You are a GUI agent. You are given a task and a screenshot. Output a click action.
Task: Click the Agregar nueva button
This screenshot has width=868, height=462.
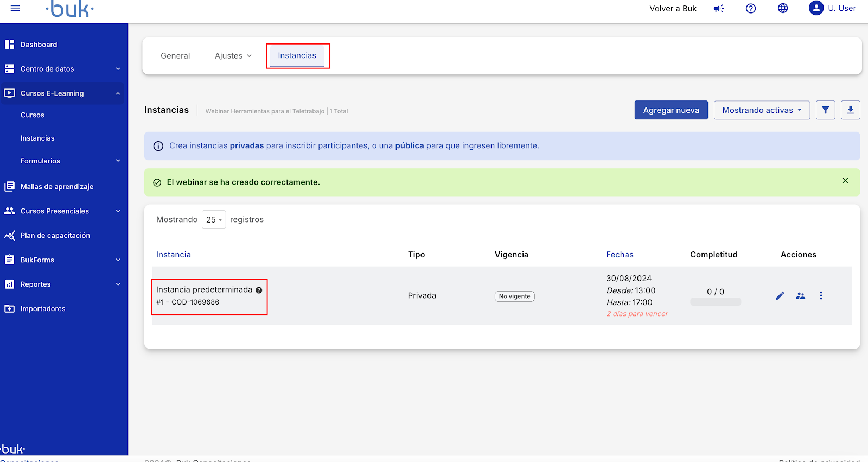point(671,110)
